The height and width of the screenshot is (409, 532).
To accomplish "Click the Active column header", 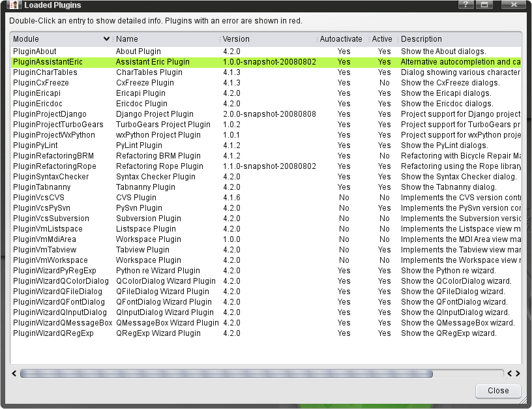I will 382,39.
